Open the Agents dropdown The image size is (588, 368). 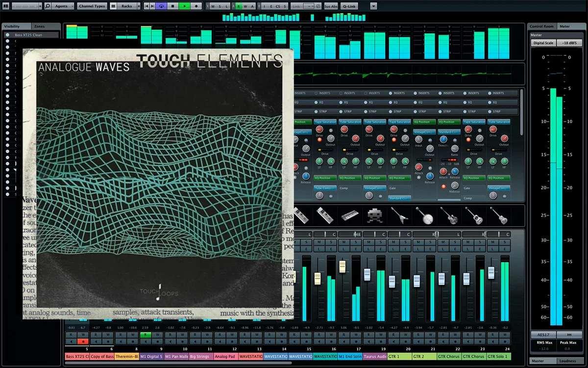click(x=64, y=6)
